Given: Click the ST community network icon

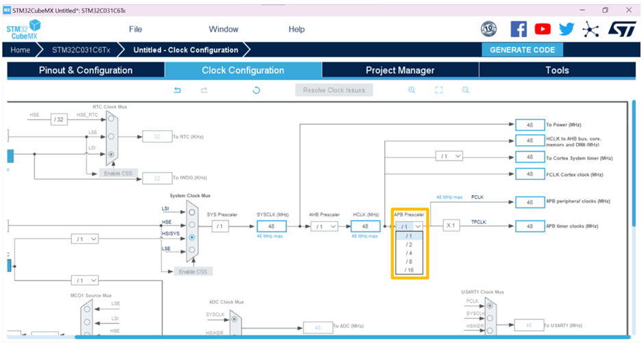Looking at the screenshot, I should point(591,29).
